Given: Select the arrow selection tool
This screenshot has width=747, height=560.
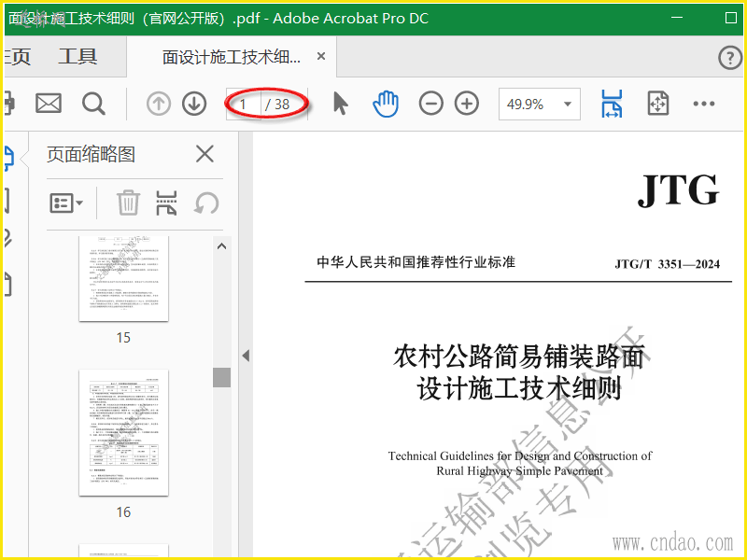Looking at the screenshot, I should point(340,104).
